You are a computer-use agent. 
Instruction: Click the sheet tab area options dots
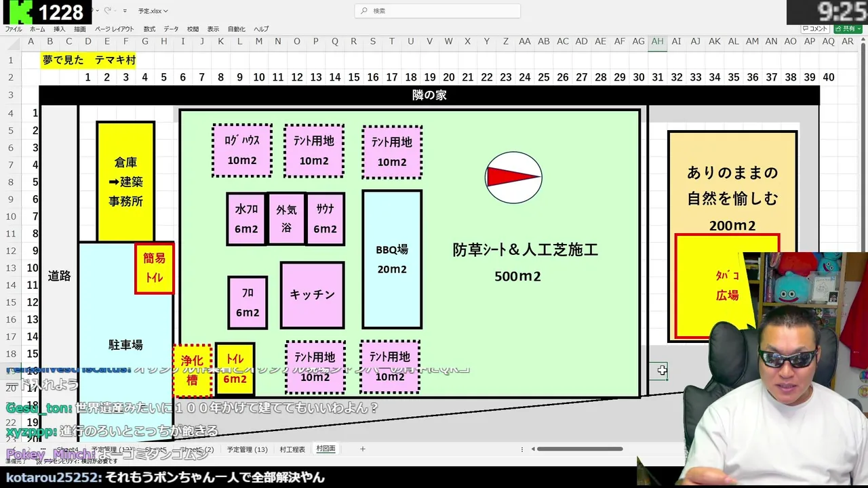tap(521, 449)
